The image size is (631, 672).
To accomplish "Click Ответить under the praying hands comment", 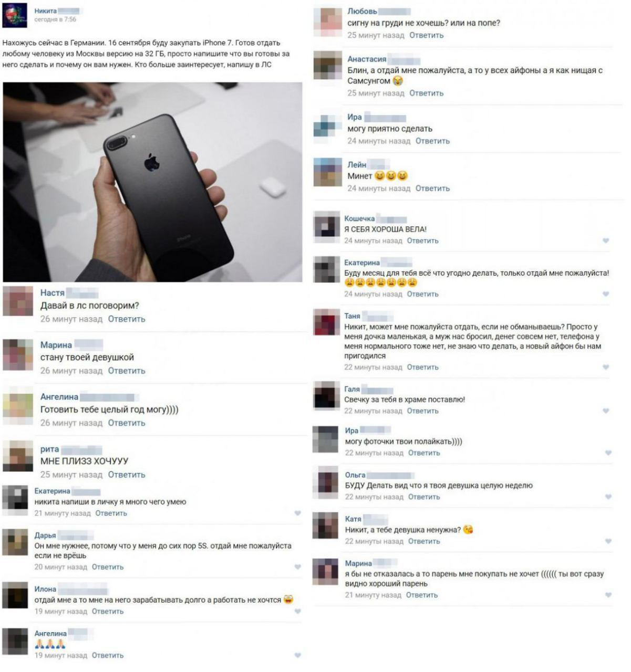I will tap(108, 655).
